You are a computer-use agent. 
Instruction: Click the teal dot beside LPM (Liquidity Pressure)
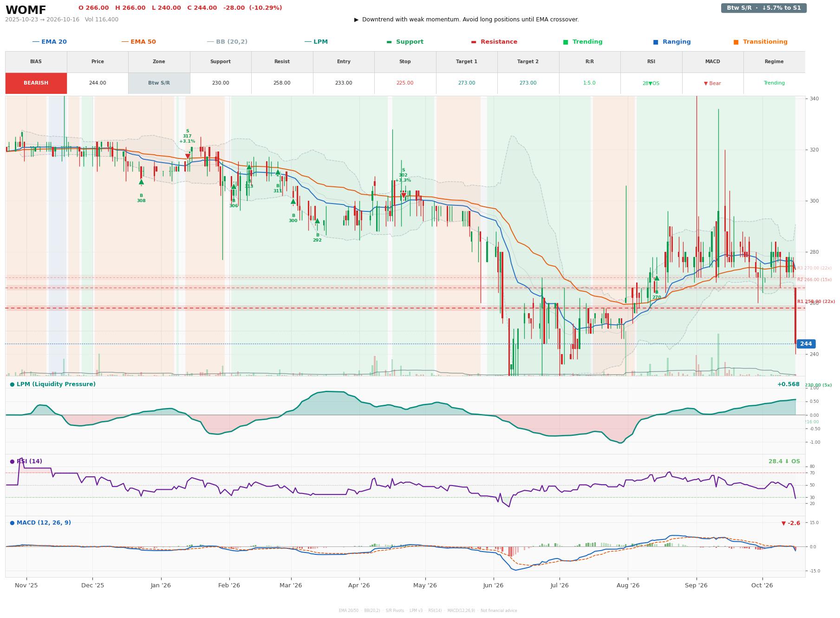(x=12, y=384)
